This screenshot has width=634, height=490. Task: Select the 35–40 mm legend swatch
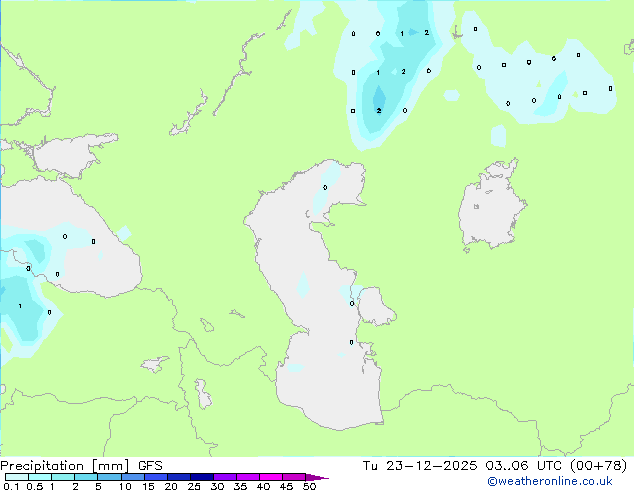point(247,477)
